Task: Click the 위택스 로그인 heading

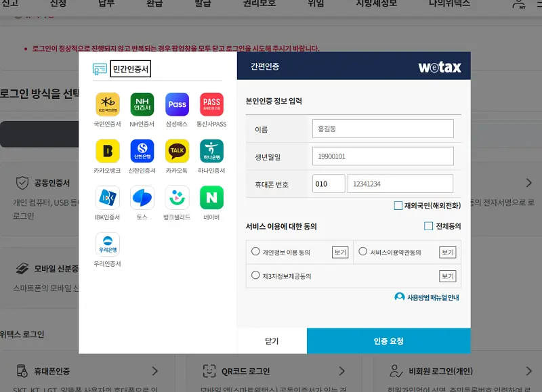Action: click(22, 334)
